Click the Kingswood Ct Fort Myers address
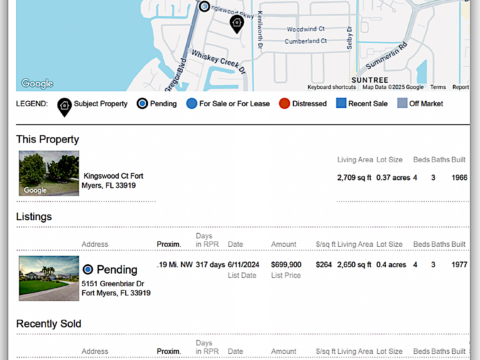The width and height of the screenshot is (480, 360). click(112, 181)
